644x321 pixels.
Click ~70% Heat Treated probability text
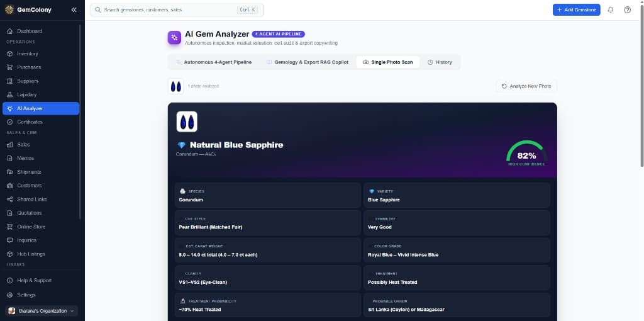[x=200, y=310]
